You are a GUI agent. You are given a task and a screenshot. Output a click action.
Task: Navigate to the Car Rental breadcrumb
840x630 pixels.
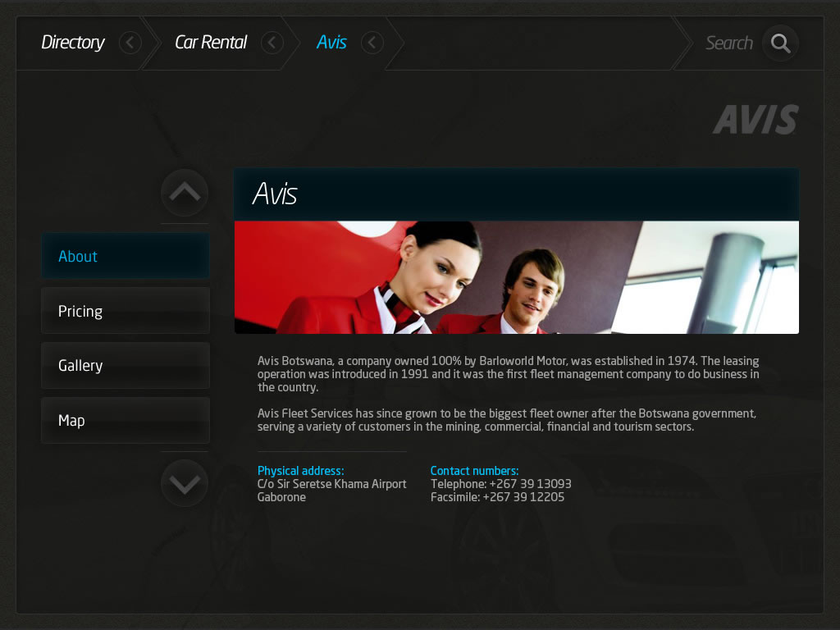(211, 43)
